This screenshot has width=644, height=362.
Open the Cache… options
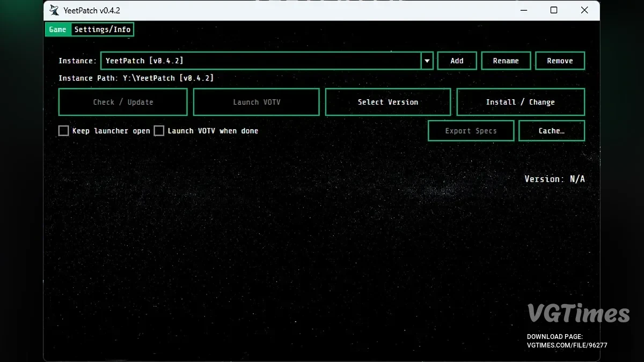552,131
